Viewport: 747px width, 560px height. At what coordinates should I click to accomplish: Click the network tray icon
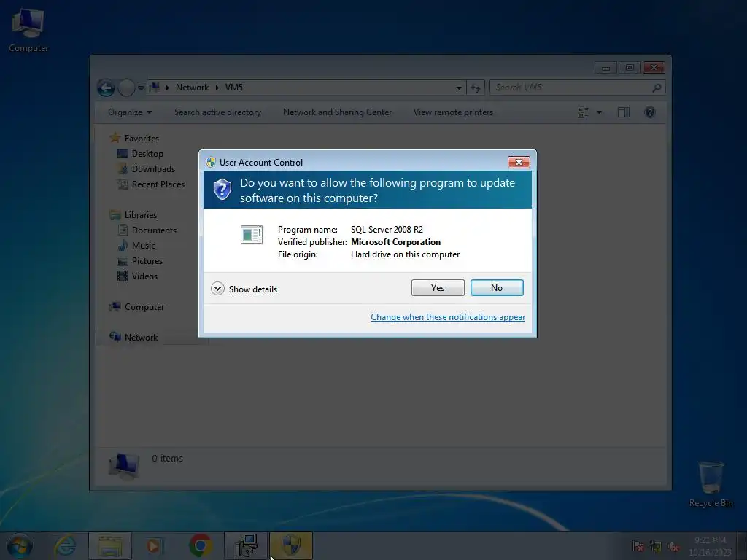click(656, 546)
